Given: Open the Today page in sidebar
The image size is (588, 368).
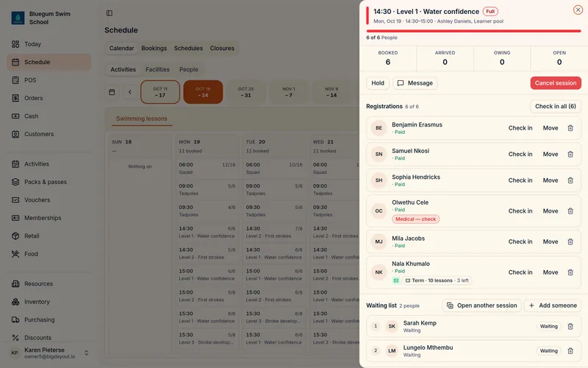Looking at the screenshot, I should [x=49, y=44].
